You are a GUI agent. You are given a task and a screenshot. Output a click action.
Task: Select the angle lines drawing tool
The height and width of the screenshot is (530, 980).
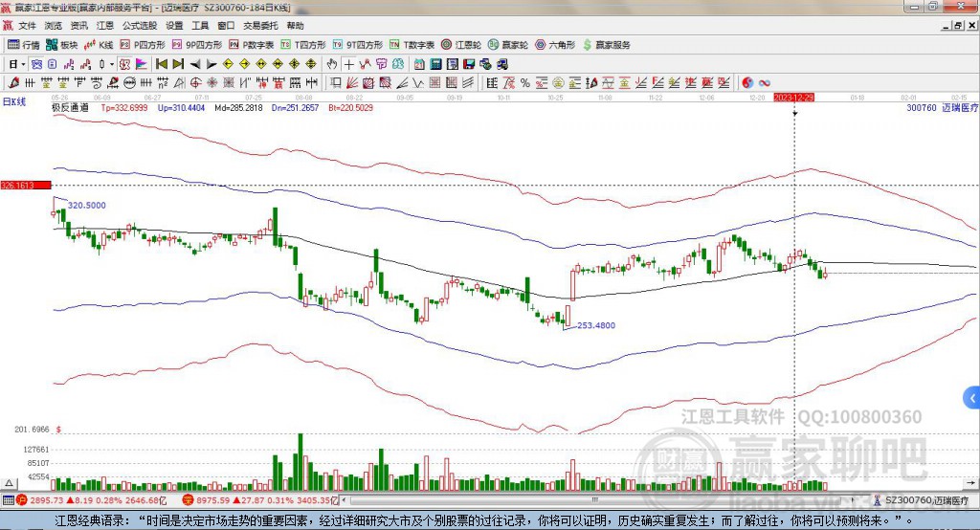(x=403, y=83)
